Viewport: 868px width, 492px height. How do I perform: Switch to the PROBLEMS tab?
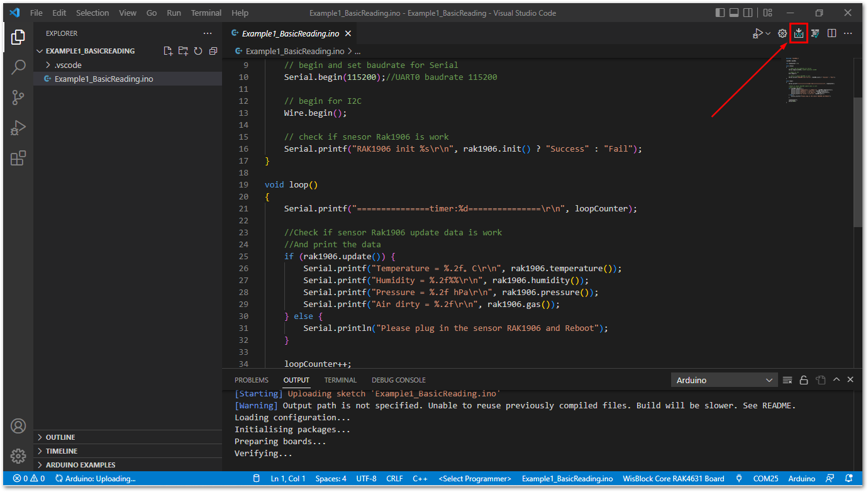point(252,380)
